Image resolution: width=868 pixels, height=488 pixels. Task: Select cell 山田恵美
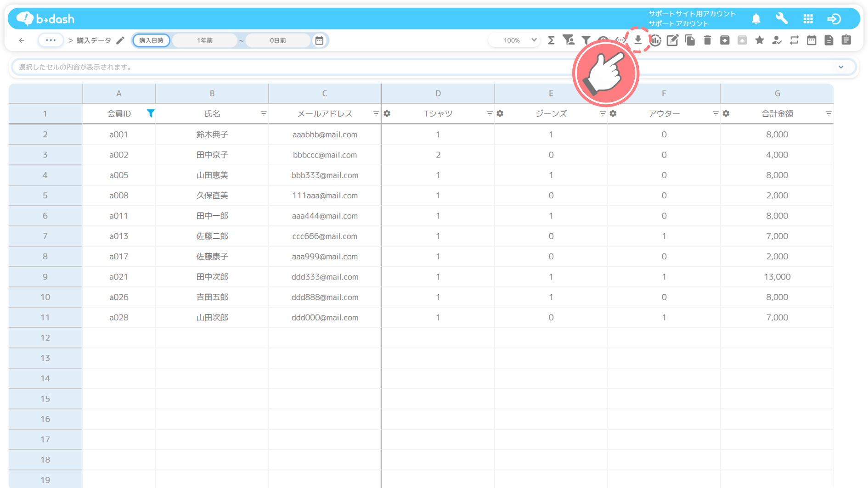click(212, 175)
